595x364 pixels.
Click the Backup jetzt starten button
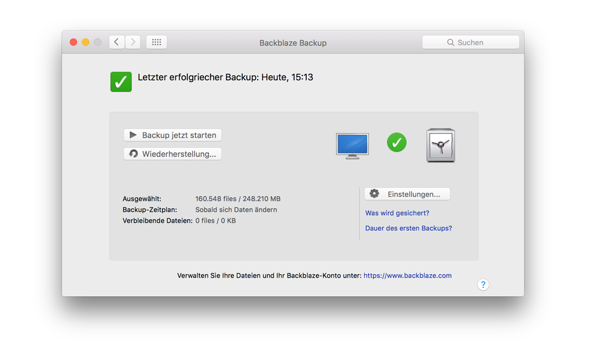173,135
